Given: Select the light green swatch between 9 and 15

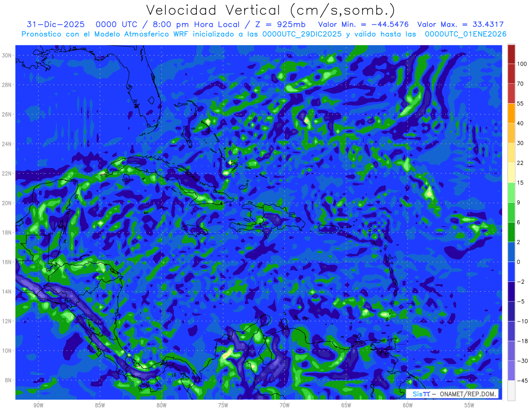Looking at the screenshot, I should (x=511, y=192).
